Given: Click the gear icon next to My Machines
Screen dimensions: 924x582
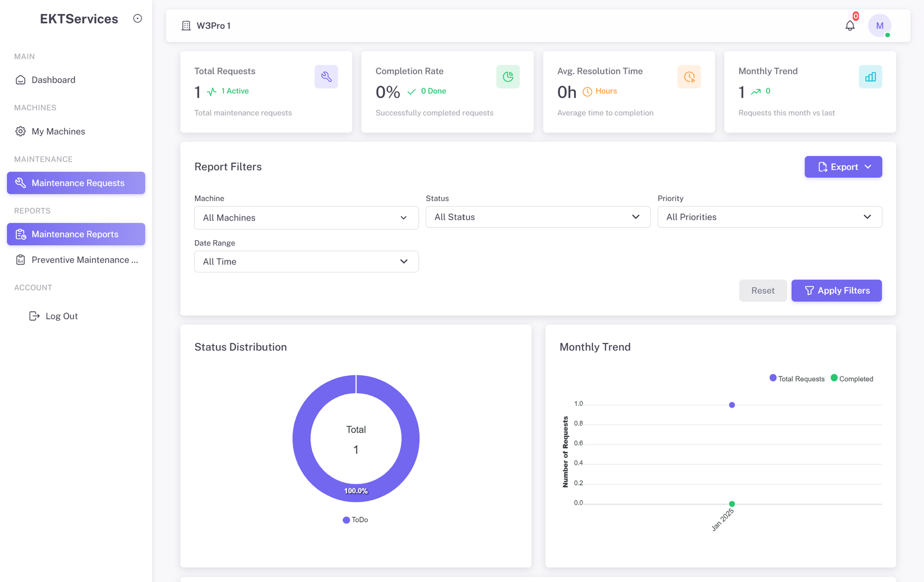Looking at the screenshot, I should (21, 131).
